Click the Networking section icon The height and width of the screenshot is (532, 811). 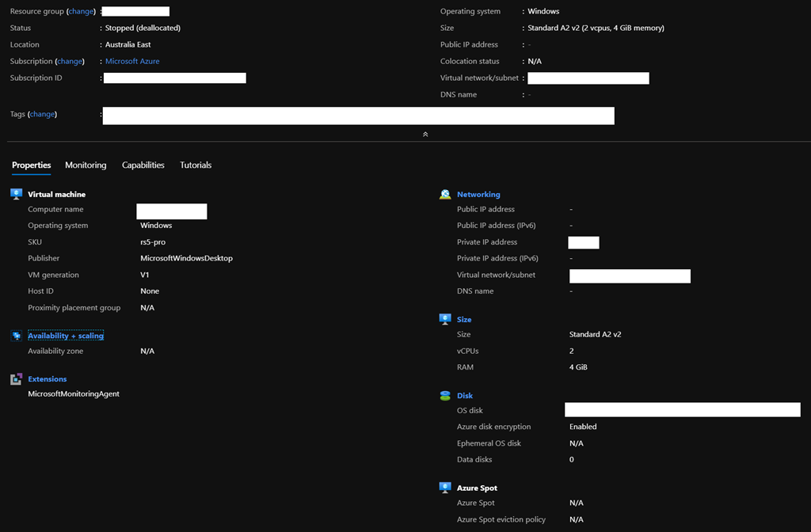pos(445,194)
